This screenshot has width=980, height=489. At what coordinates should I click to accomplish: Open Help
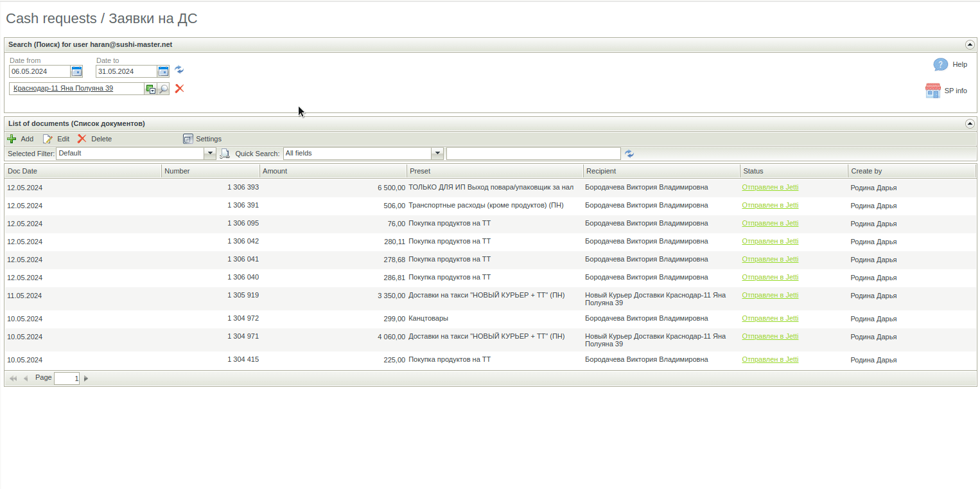(950, 64)
